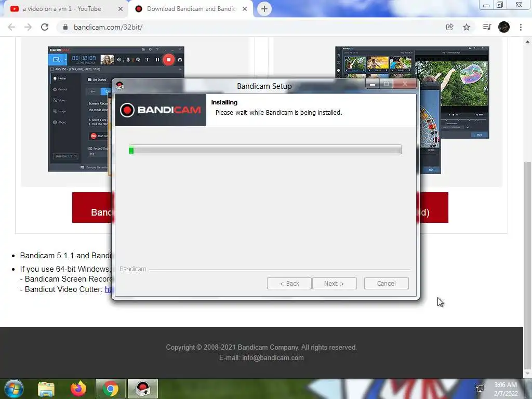Viewport: 532px width, 399px height.
Task: Click the stop record button in Bandicam thumbnail
Action: pos(168,60)
